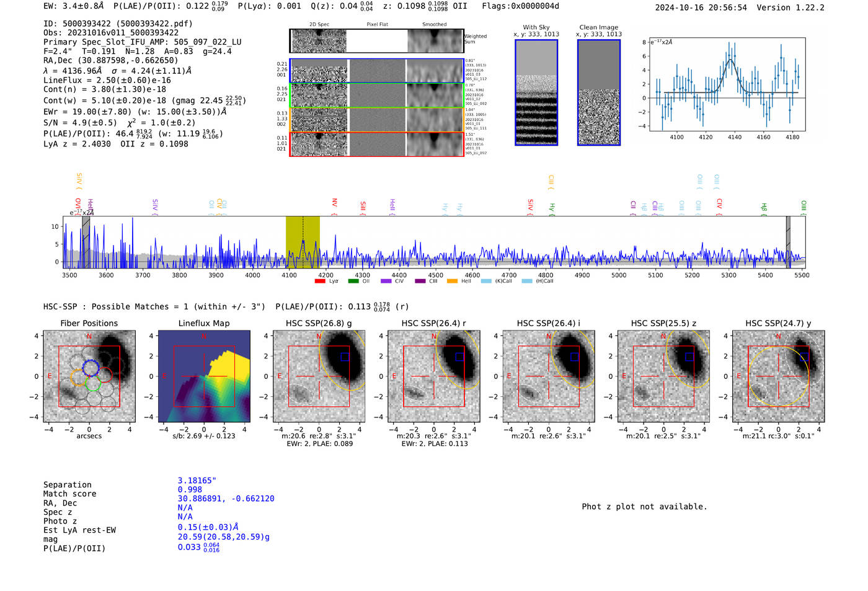Open the HSC SSP(24.7) y image

click(x=779, y=376)
